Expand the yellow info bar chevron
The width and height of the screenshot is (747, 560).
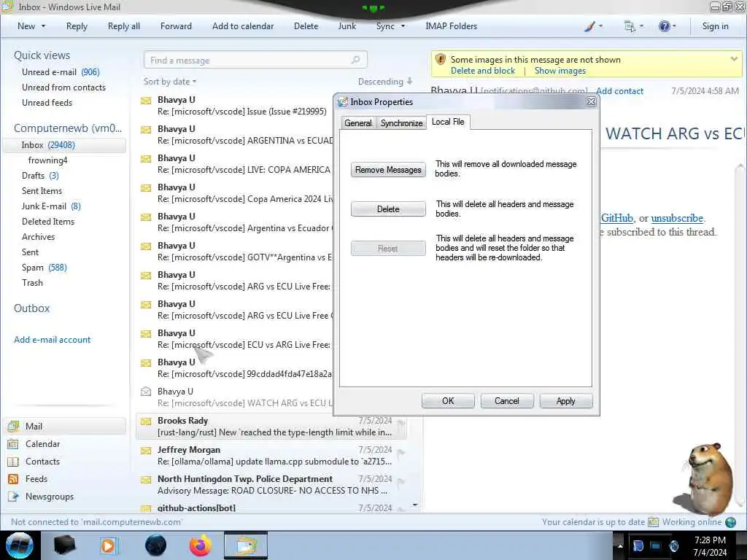734,59
